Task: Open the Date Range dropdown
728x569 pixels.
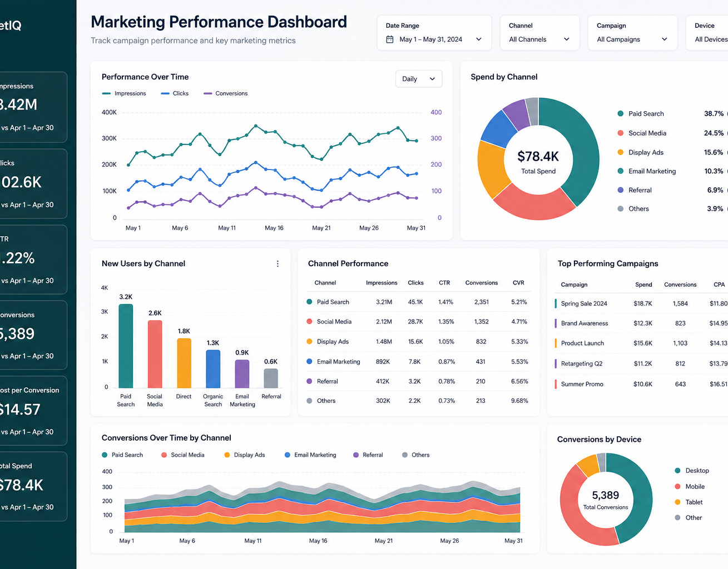Action: tap(434, 33)
